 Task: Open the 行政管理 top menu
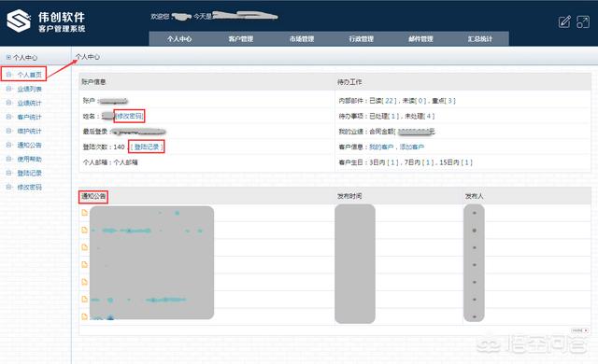coord(362,39)
